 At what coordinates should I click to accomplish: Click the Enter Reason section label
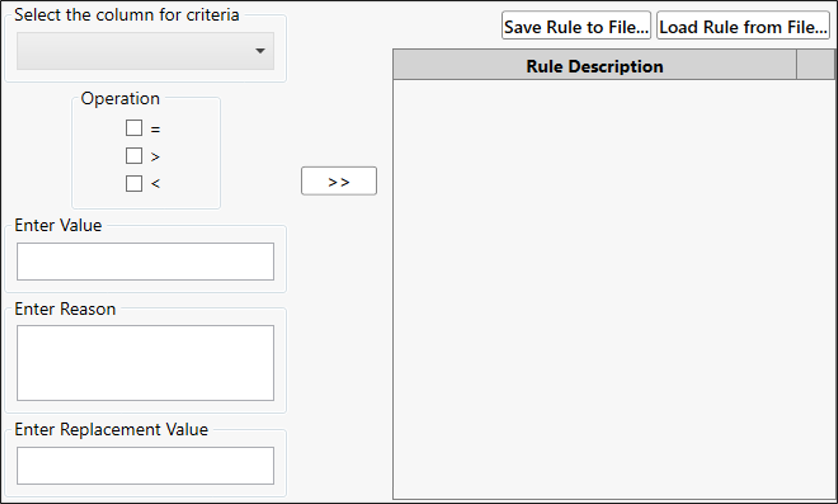point(65,309)
